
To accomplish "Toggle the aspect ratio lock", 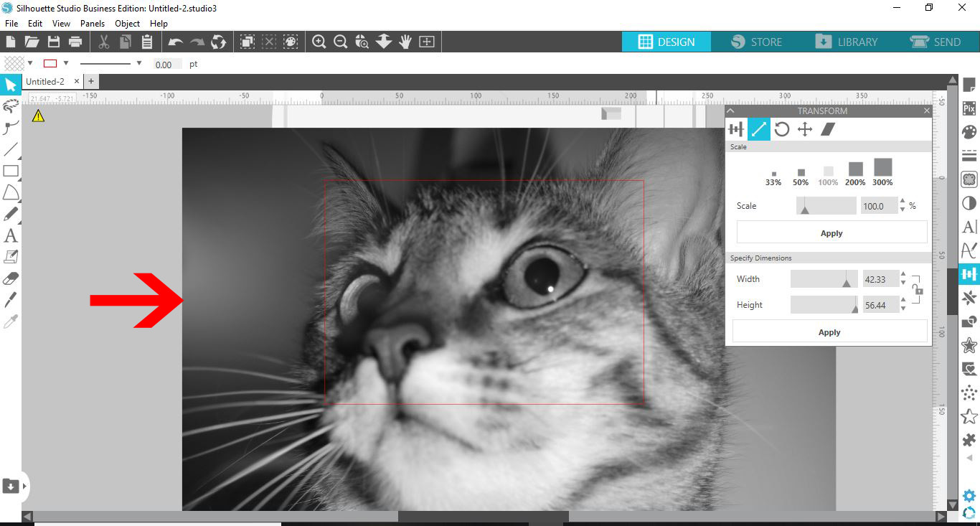I will (x=918, y=290).
